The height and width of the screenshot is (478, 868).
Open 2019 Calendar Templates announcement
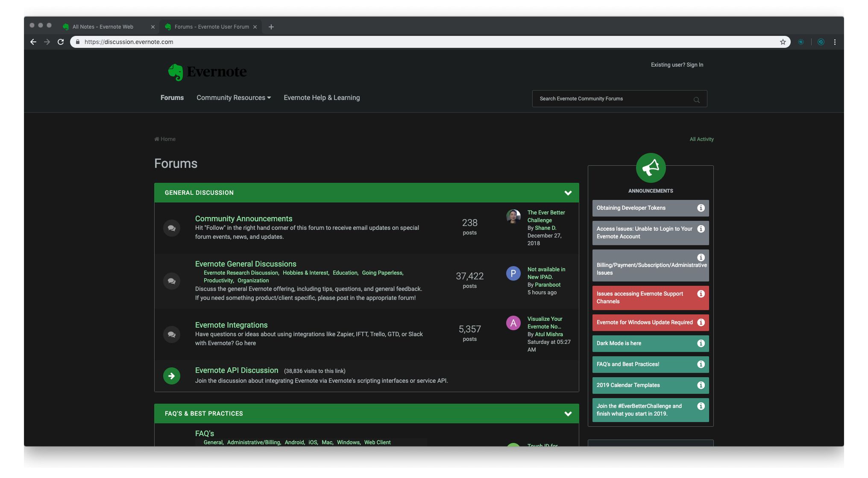651,385
